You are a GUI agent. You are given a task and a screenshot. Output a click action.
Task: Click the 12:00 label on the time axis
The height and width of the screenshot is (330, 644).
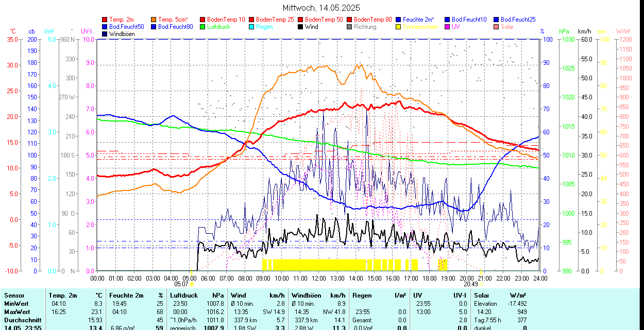(318, 278)
